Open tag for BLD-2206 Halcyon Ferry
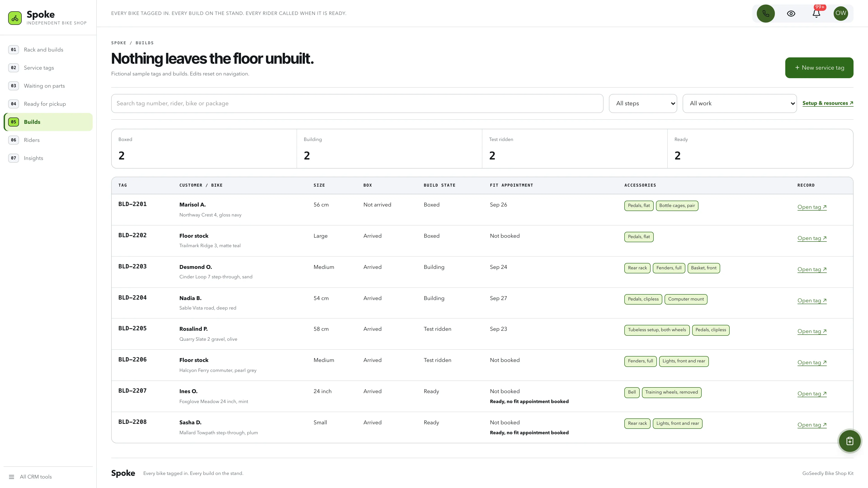The image size is (868, 488). click(812, 362)
